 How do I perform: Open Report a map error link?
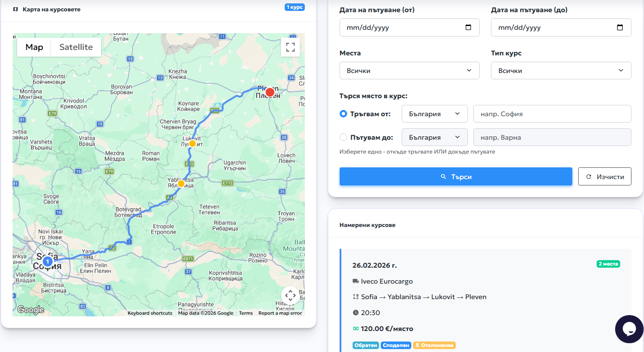[280, 313]
